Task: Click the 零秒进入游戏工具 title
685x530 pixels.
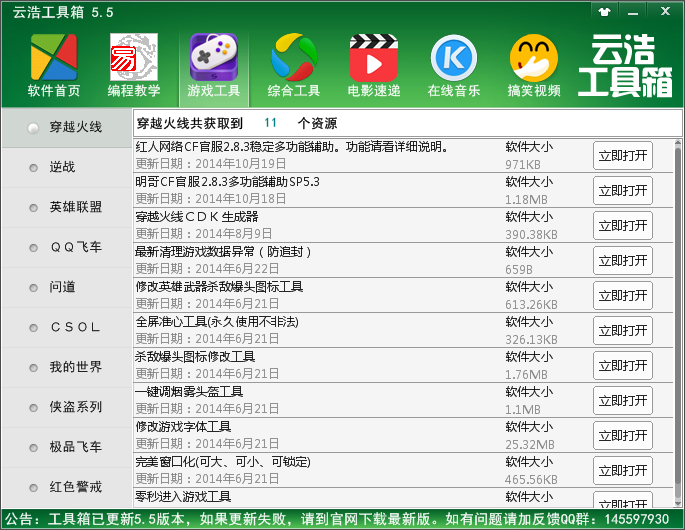Action: pyautogui.click(x=183, y=496)
